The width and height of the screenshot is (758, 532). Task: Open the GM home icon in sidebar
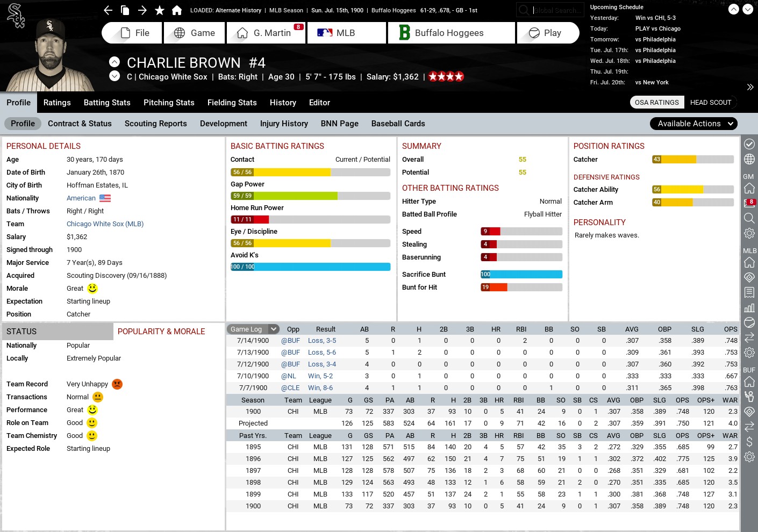[x=749, y=188]
